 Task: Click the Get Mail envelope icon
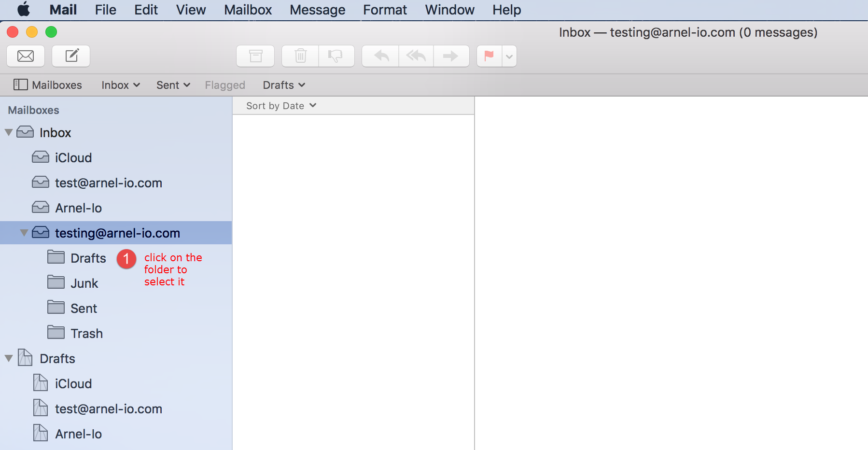26,56
